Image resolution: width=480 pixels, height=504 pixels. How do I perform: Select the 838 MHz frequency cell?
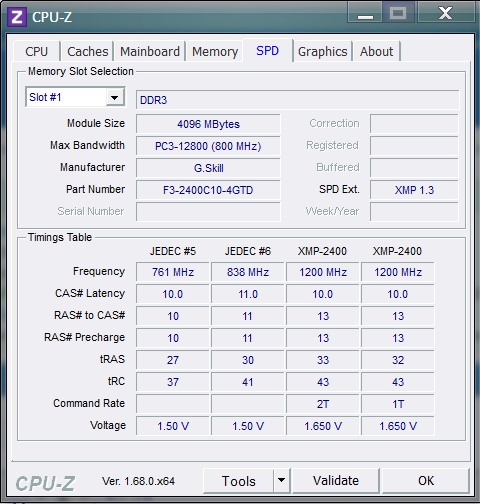point(248,272)
